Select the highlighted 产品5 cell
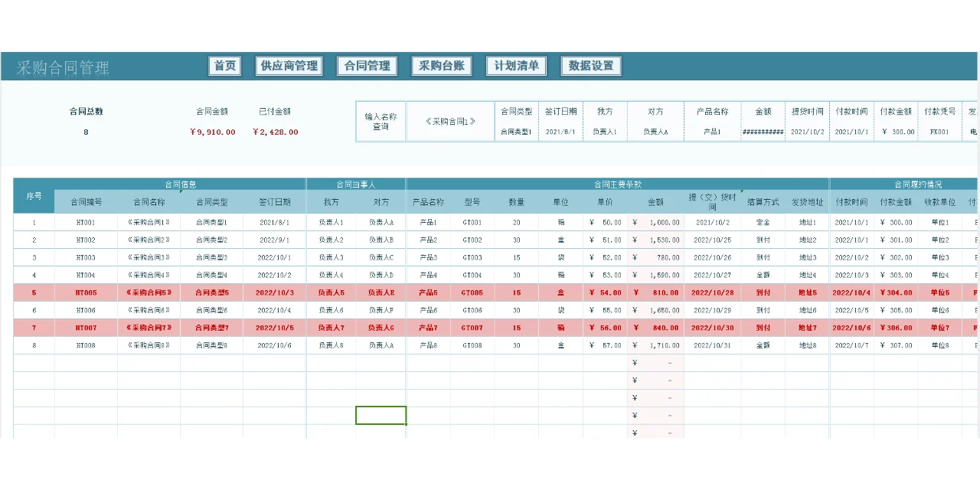Screen dimensions: 980x490 428,292
